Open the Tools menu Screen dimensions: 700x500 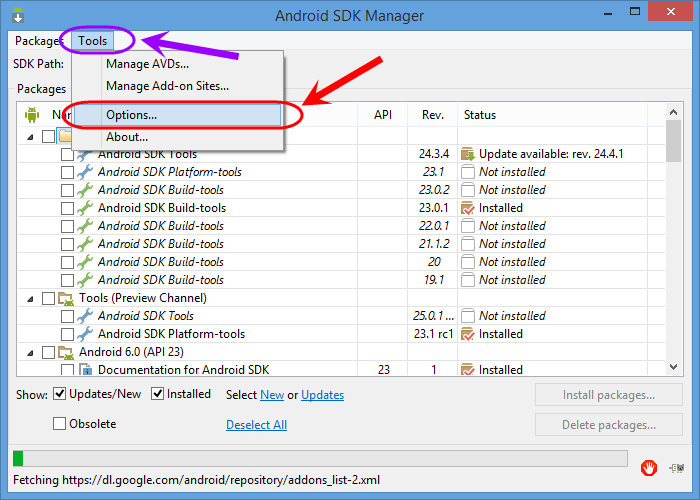tap(92, 41)
